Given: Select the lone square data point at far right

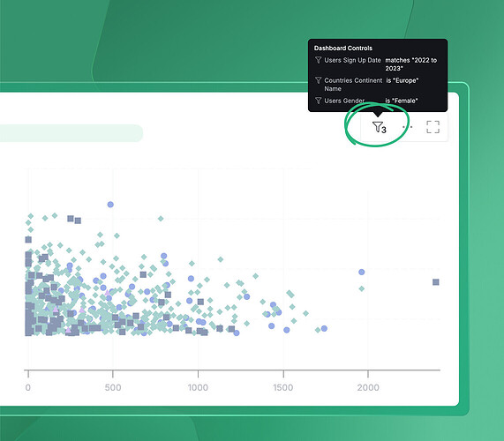Looking at the screenshot, I should [x=435, y=282].
